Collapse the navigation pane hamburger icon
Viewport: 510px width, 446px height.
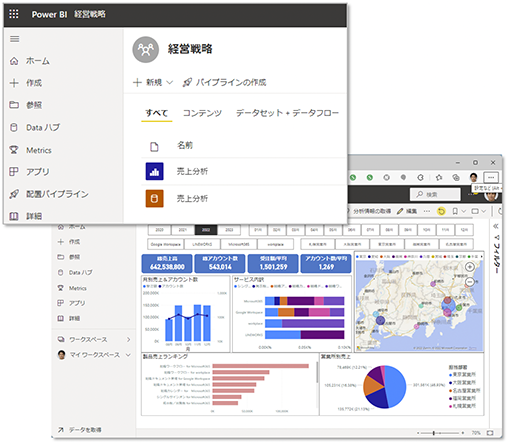14,39
